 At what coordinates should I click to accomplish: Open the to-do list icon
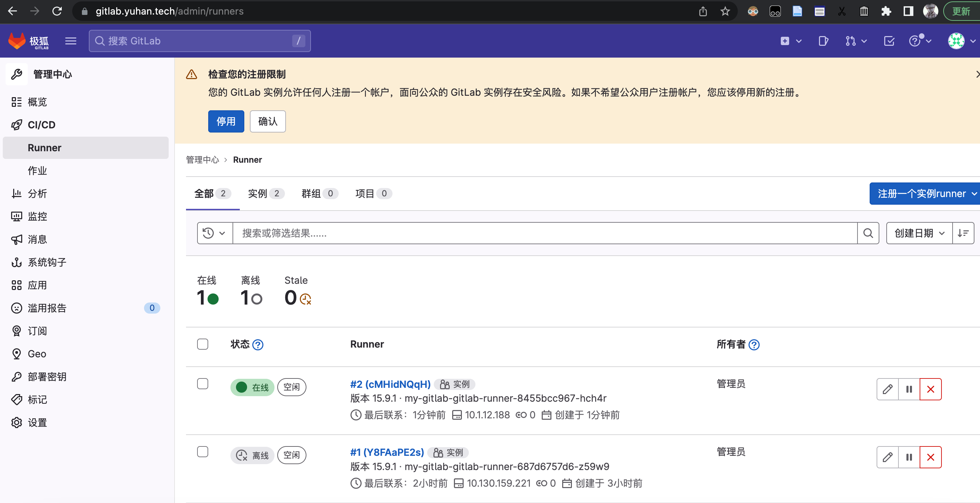pos(889,41)
